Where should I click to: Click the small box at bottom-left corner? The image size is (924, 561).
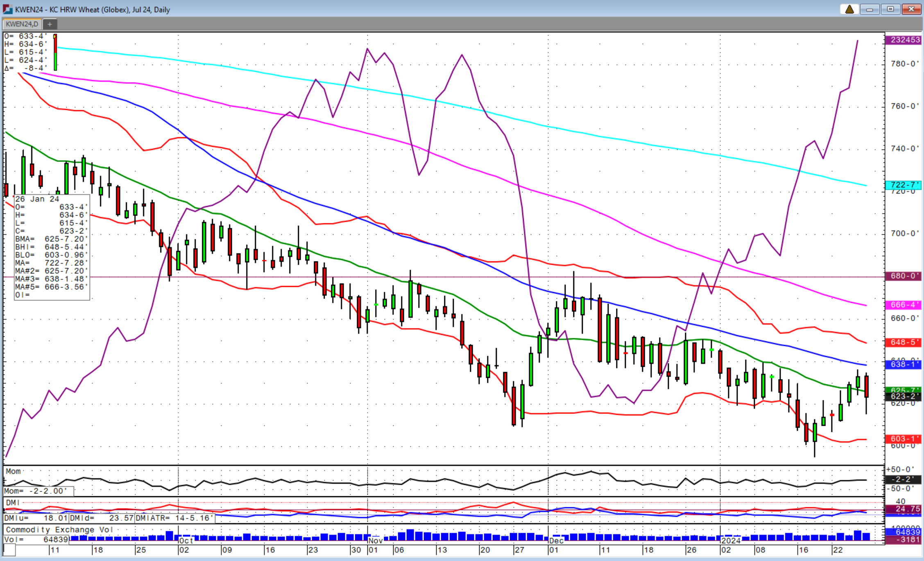click(x=9, y=550)
